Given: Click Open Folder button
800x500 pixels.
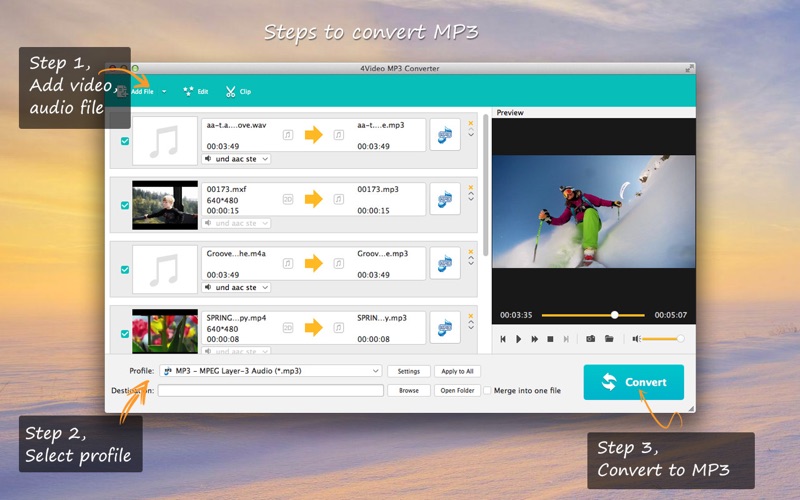Looking at the screenshot, I should point(457,390).
